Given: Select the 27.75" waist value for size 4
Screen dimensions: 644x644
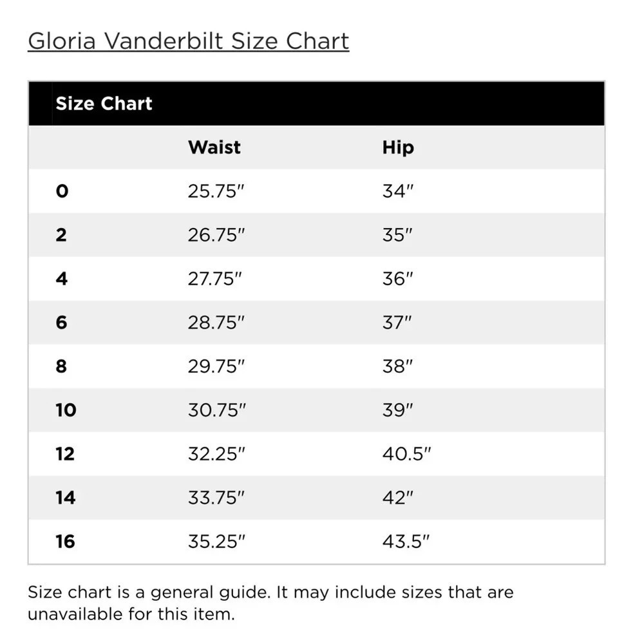Looking at the screenshot, I should 215,279.
